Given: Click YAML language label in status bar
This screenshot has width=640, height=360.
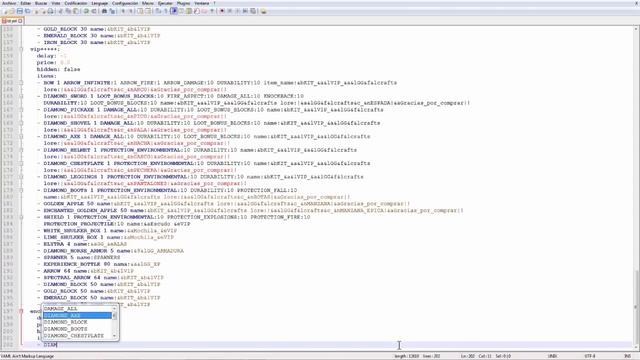Looking at the screenshot, I should pyautogui.click(x=27, y=356).
